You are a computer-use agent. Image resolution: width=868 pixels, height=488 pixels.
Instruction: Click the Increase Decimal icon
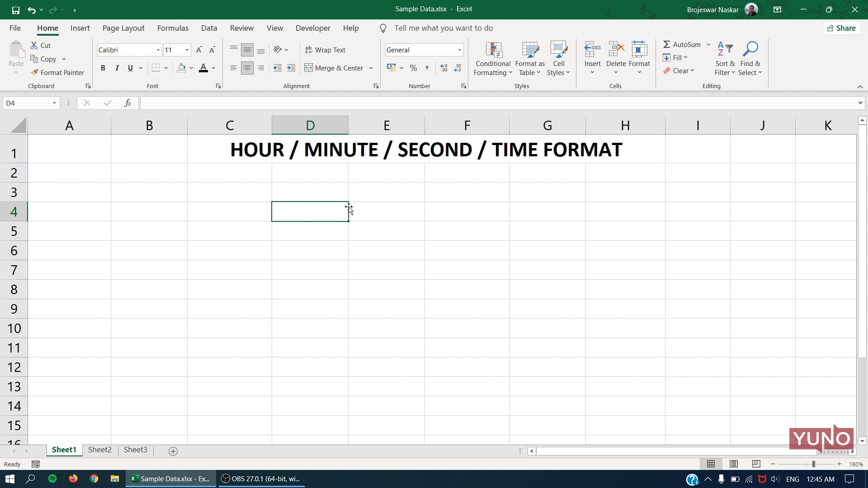point(444,68)
